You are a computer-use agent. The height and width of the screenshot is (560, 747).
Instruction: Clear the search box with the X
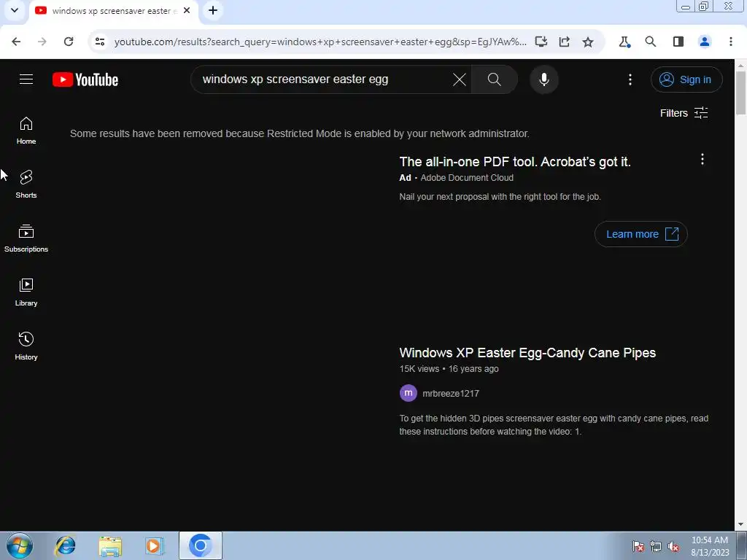(460, 79)
